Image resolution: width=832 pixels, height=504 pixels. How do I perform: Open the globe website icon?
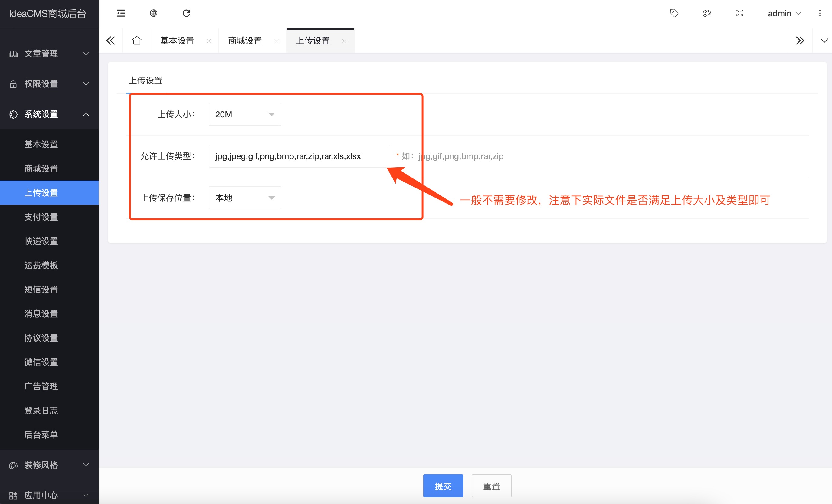154,13
